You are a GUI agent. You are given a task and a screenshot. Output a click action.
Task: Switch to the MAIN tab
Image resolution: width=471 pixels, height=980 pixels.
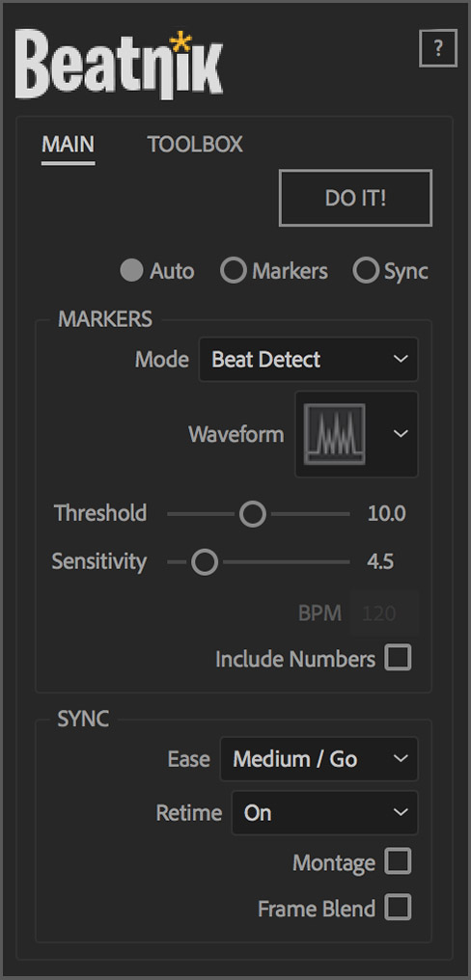click(69, 145)
